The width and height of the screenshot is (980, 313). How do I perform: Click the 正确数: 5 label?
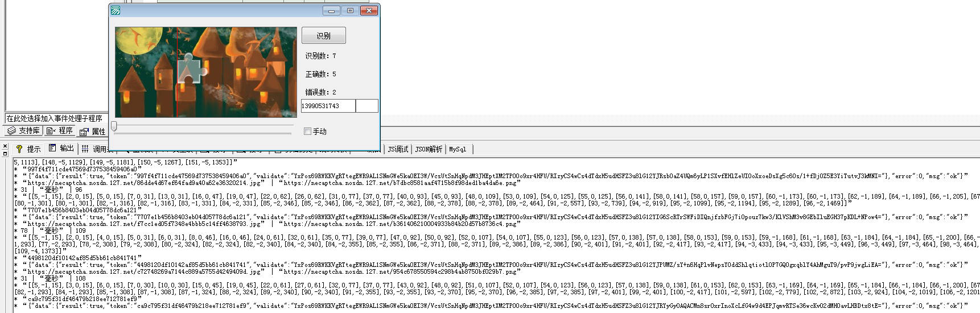[320, 74]
